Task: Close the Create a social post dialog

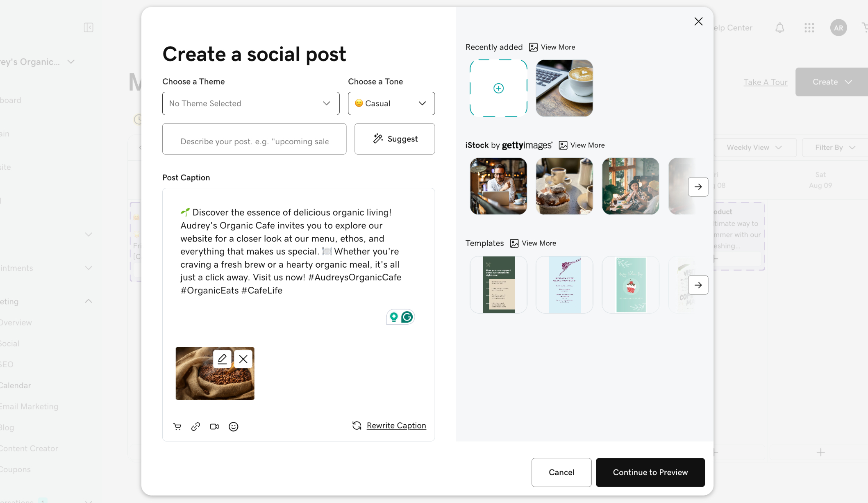Action: [698, 21]
